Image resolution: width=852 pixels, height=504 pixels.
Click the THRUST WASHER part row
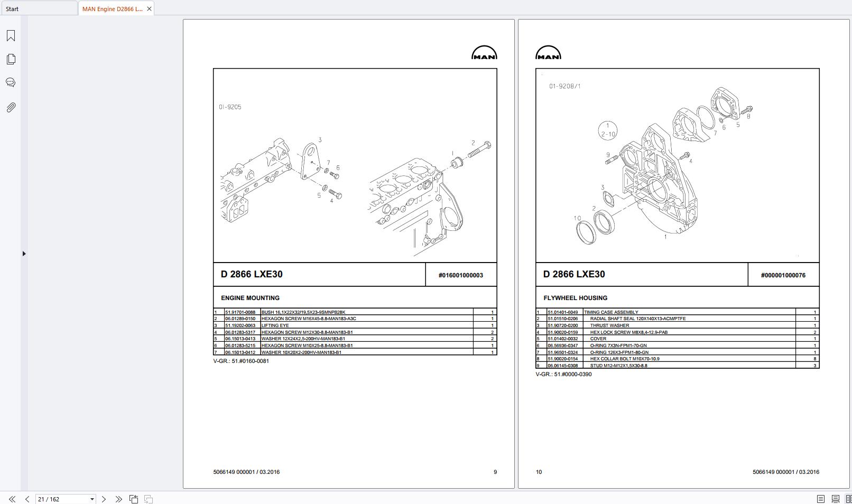click(x=677, y=325)
